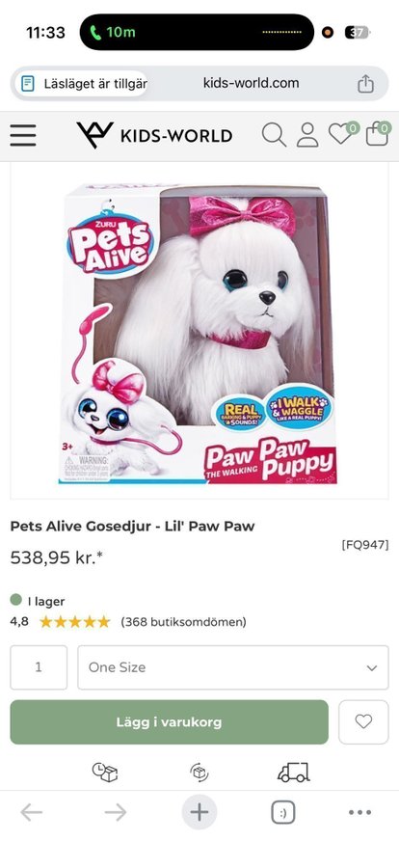The height and width of the screenshot is (868, 399).
Task: Tap the delivery truck icon
Action: [293, 773]
